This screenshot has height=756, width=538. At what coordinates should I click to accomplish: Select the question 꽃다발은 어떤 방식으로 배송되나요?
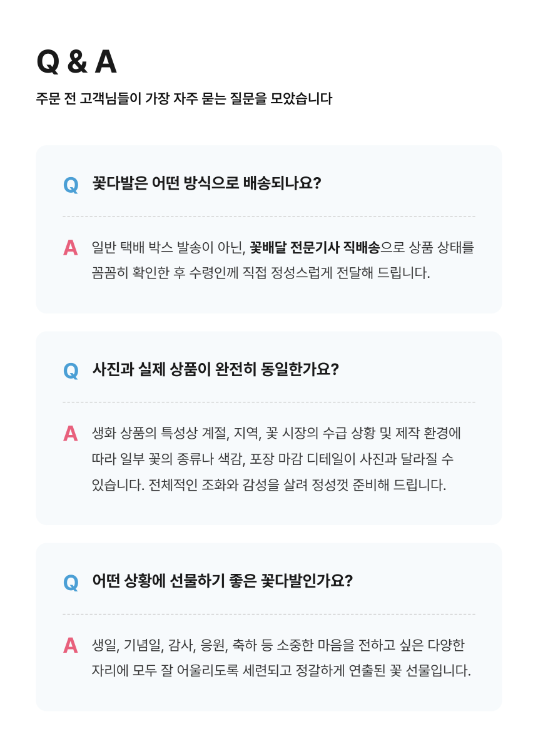coord(206,183)
